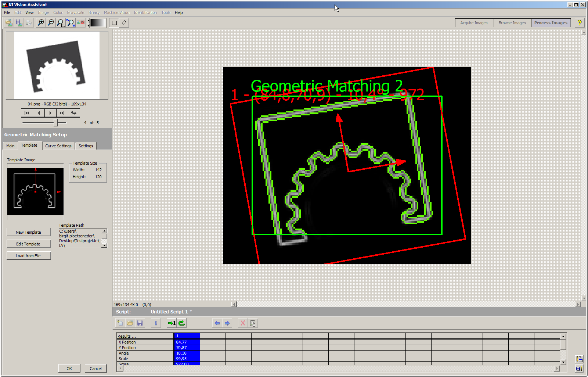
Task: Click the results table scroll down arrow
Action: coord(563,362)
